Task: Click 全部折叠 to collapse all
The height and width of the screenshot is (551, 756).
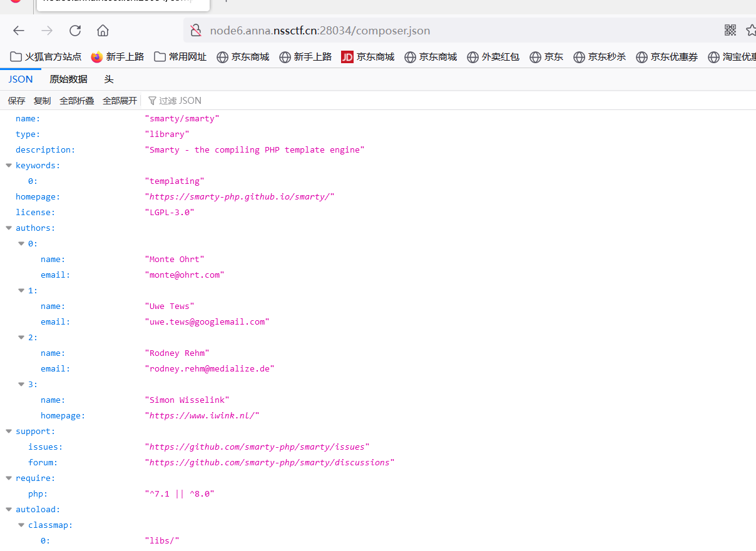Action: tap(77, 101)
